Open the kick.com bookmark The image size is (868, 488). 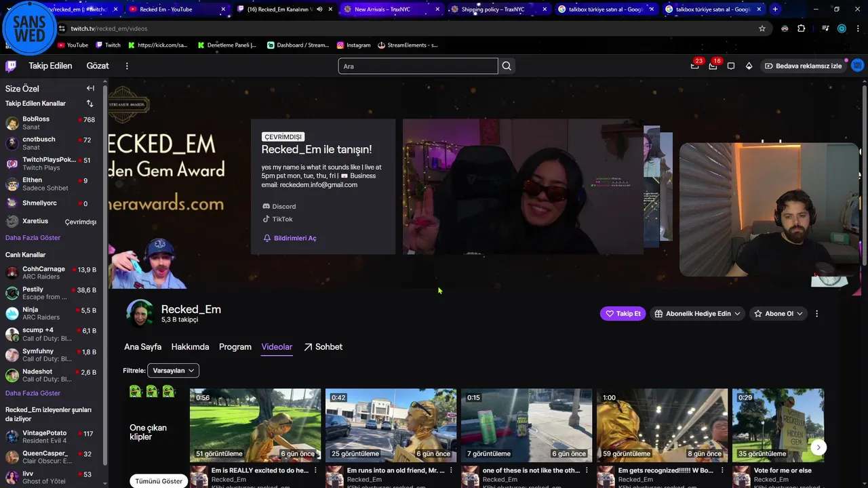click(157, 45)
